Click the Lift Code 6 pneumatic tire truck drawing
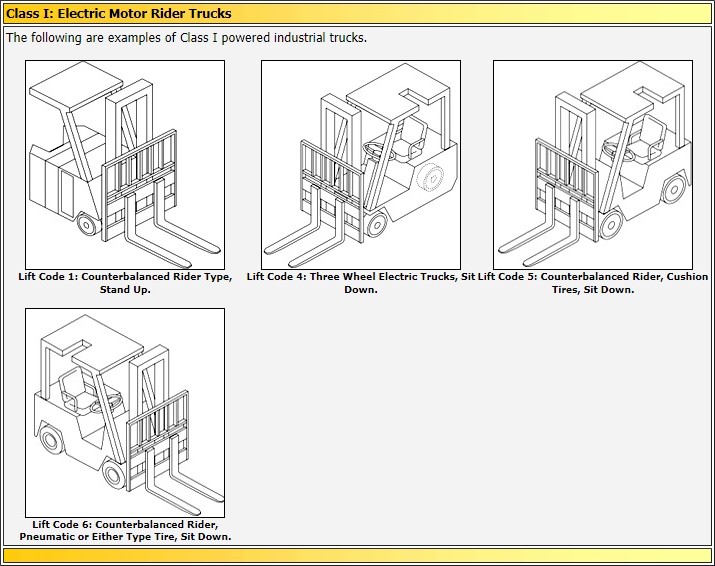The height and width of the screenshot is (566, 715). point(125,412)
